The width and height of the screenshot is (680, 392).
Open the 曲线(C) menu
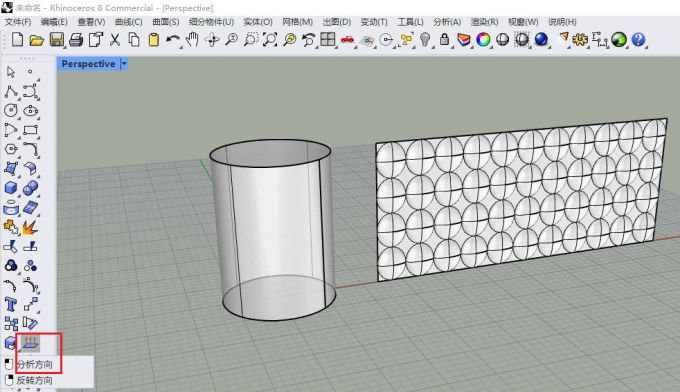tap(128, 22)
